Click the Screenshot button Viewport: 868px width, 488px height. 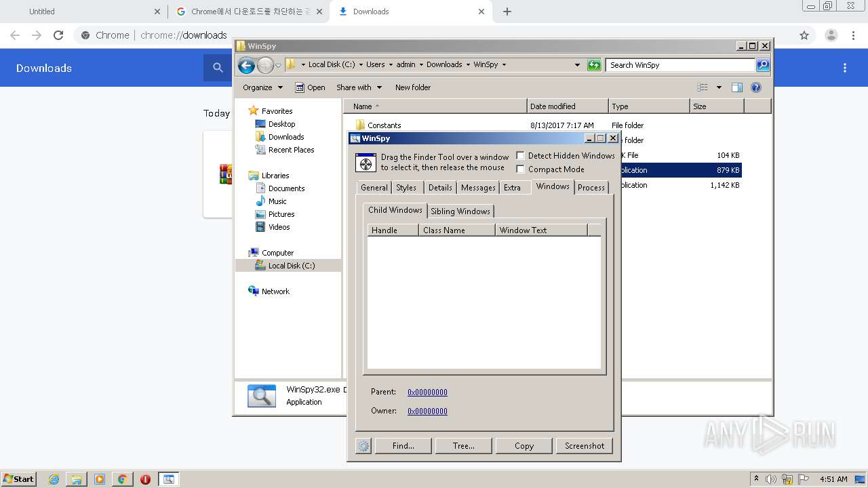585,446
